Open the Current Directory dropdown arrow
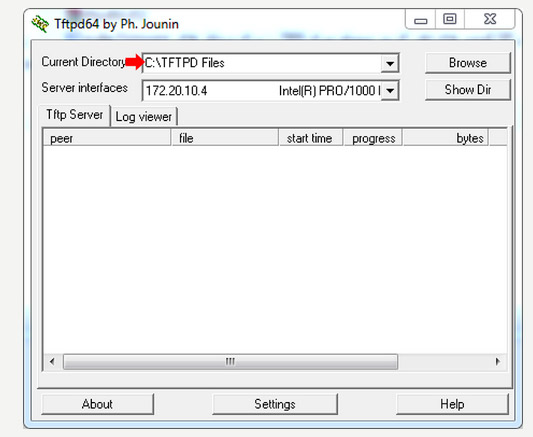This screenshot has height=437, width=533. (x=390, y=63)
